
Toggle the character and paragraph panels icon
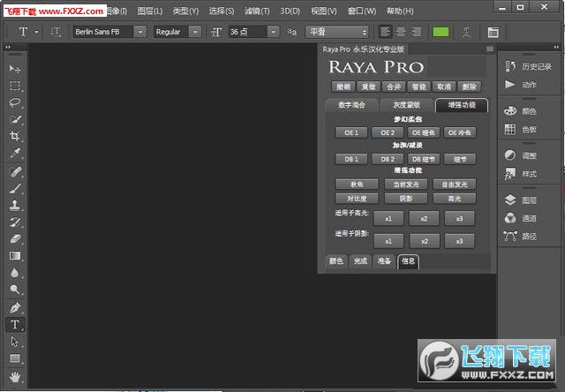(x=493, y=32)
